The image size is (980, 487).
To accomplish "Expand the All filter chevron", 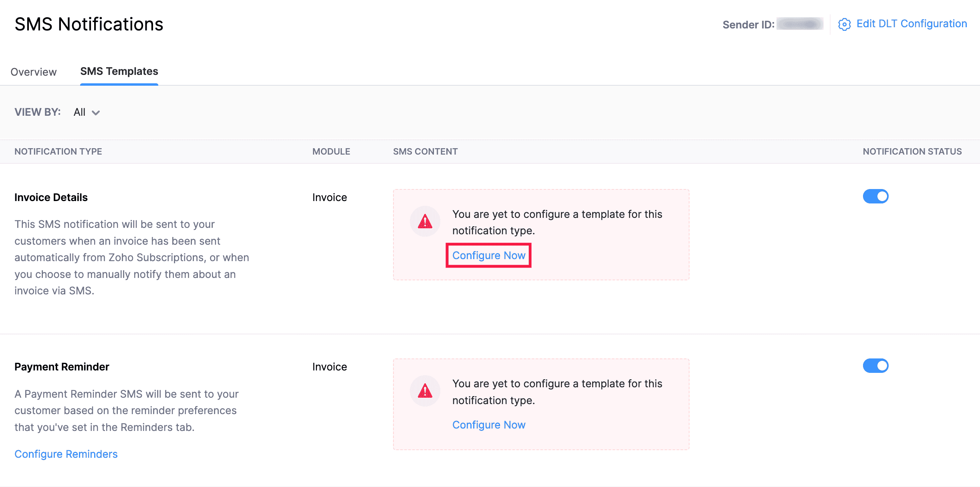I will coord(96,113).
